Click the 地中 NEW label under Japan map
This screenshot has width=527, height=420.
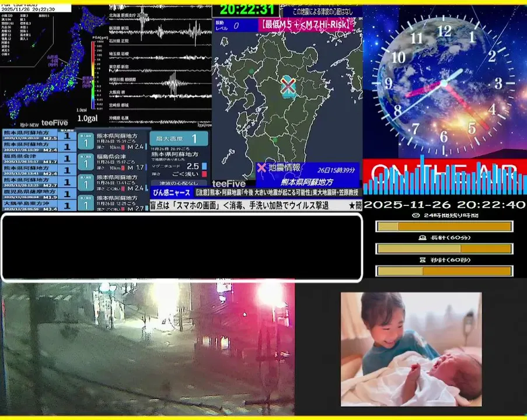click(x=29, y=125)
